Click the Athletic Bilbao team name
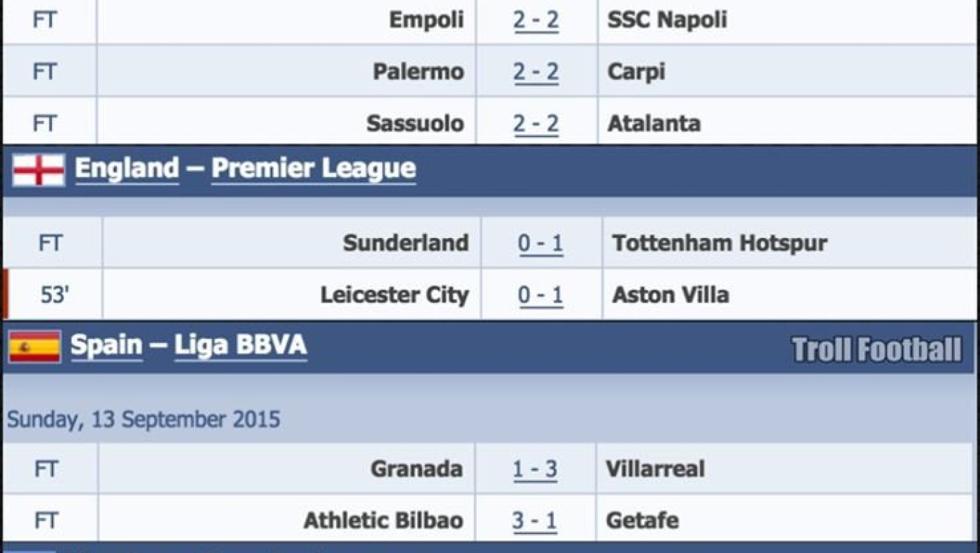980x553 pixels. tap(383, 521)
